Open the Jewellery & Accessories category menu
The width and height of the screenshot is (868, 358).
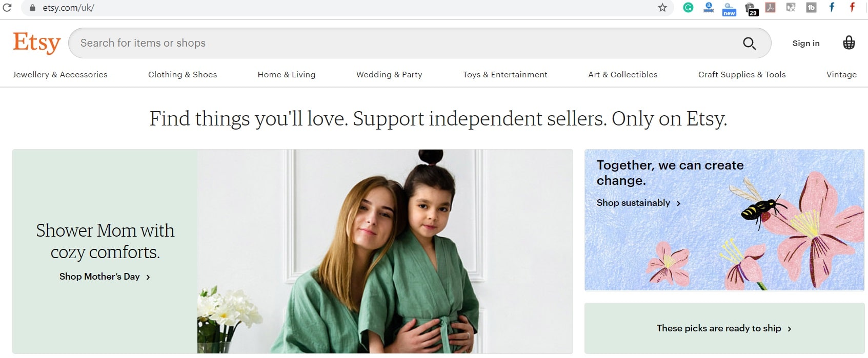tap(60, 75)
